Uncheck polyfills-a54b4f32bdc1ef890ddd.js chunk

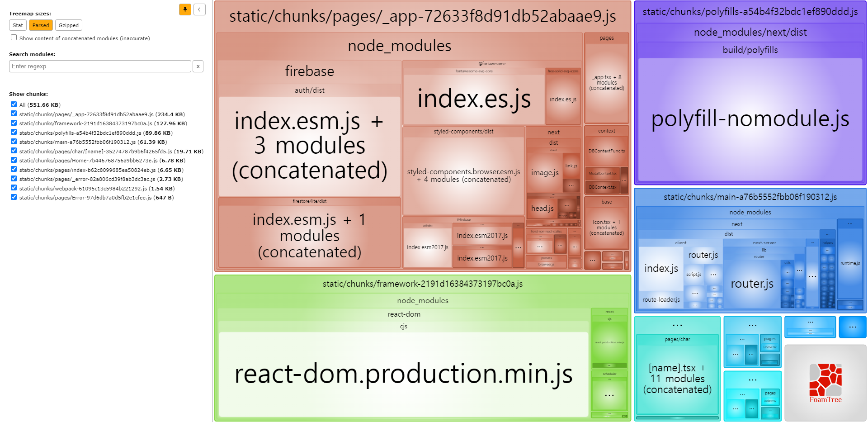[14, 133]
